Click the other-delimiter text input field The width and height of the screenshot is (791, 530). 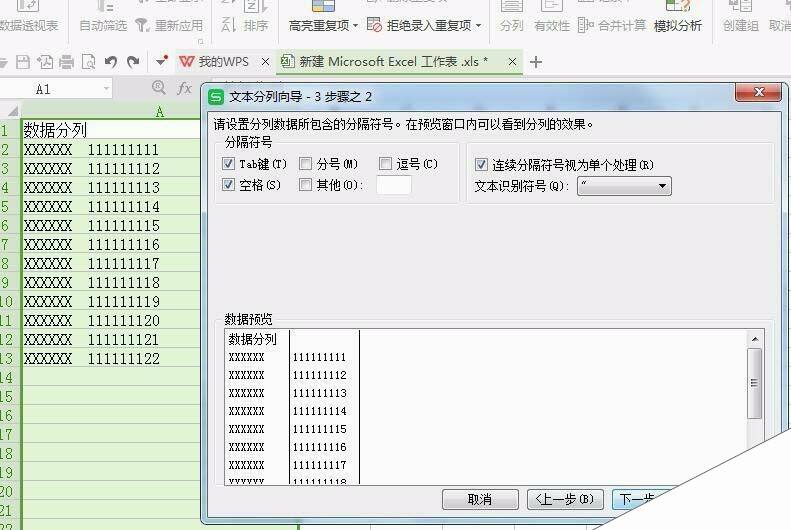pyautogui.click(x=394, y=185)
